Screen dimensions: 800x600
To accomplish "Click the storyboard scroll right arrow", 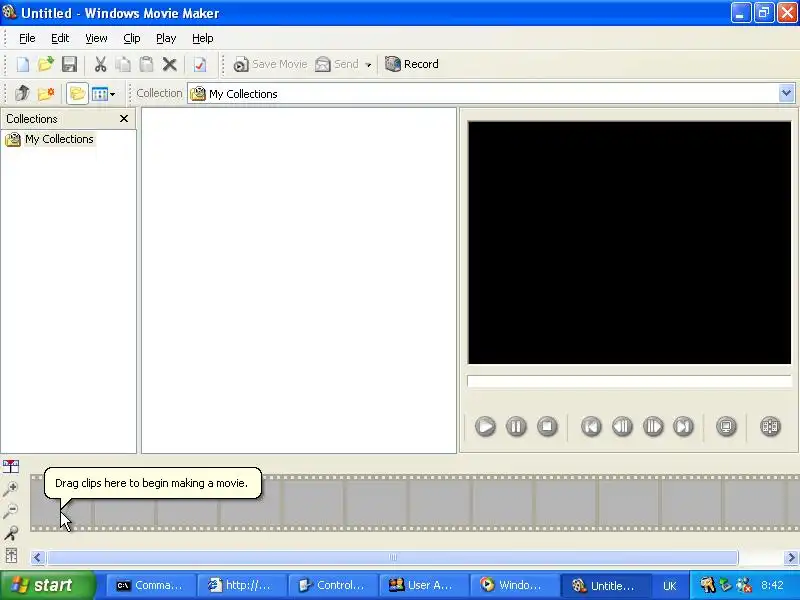I will (x=791, y=557).
